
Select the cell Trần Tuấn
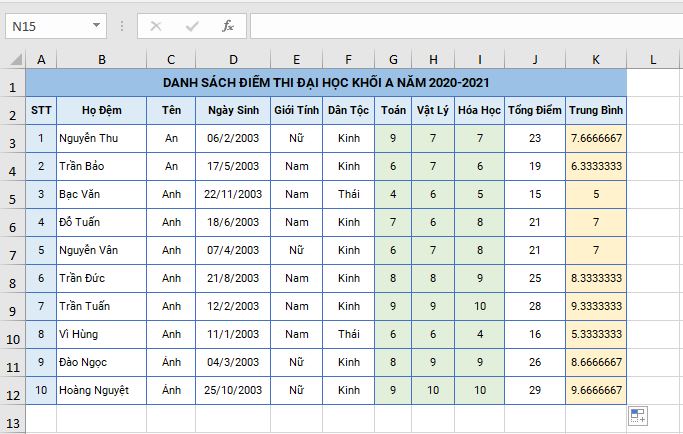pyautogui.click(x=101, y=306)
